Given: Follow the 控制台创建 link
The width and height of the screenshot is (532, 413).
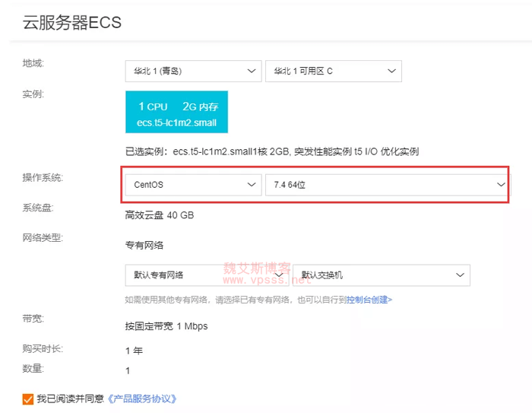Looking at the screenshot, I should (369, 300).
